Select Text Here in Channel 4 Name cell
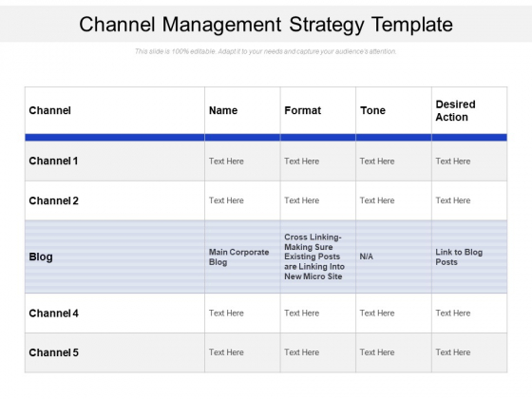This screenshot has height=399, width=532. click(226, 313)
